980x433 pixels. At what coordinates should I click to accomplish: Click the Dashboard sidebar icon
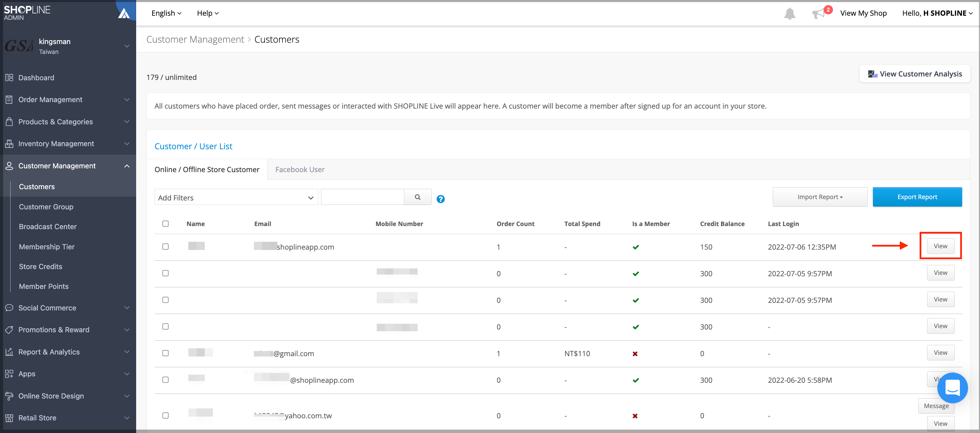9,78
